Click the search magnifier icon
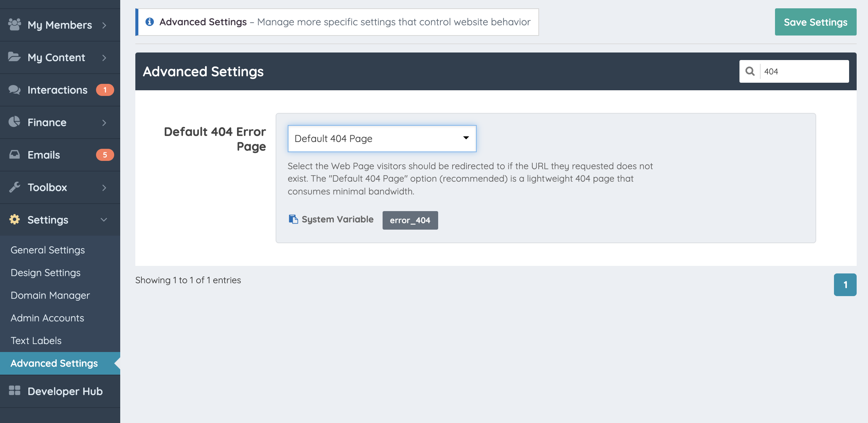This screenshot has width=868, height=423. (750, 71)
